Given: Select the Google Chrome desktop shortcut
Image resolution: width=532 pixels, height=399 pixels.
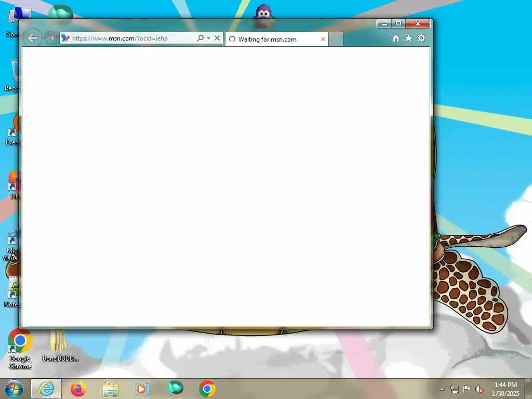Looking at the screenshot, I should click(x=20, y=349).
